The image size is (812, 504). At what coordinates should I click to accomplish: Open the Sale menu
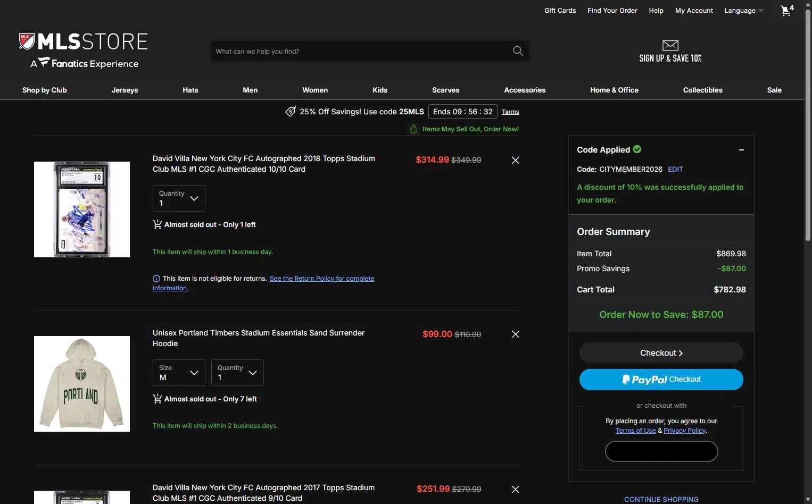774,90
